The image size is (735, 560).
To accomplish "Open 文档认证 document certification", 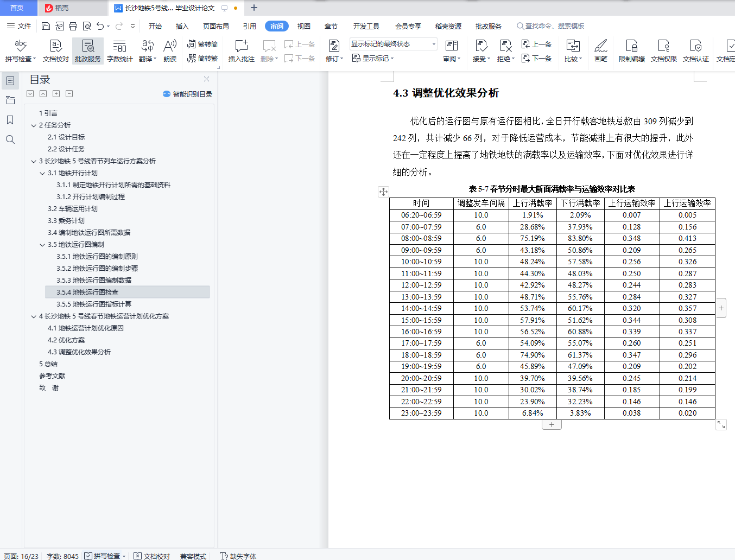I will click(696, 51).
